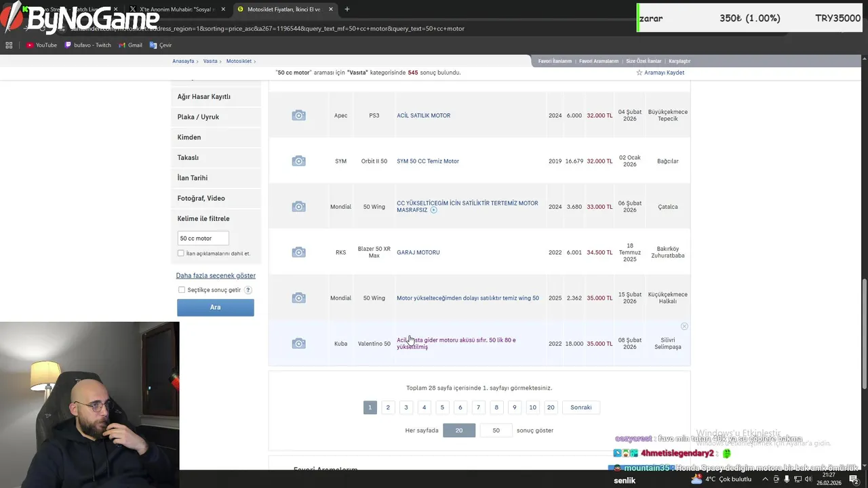868x488 pixels.
Task: Open the bufavo - Twitch bookmark
Action: (87, 45)
